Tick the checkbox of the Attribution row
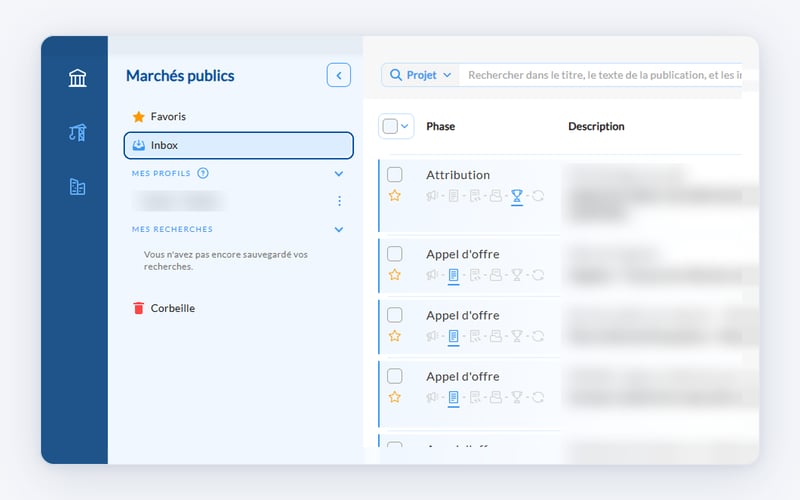Image resolution: width=800 pixels, height=500 pixels. (394, 174)
